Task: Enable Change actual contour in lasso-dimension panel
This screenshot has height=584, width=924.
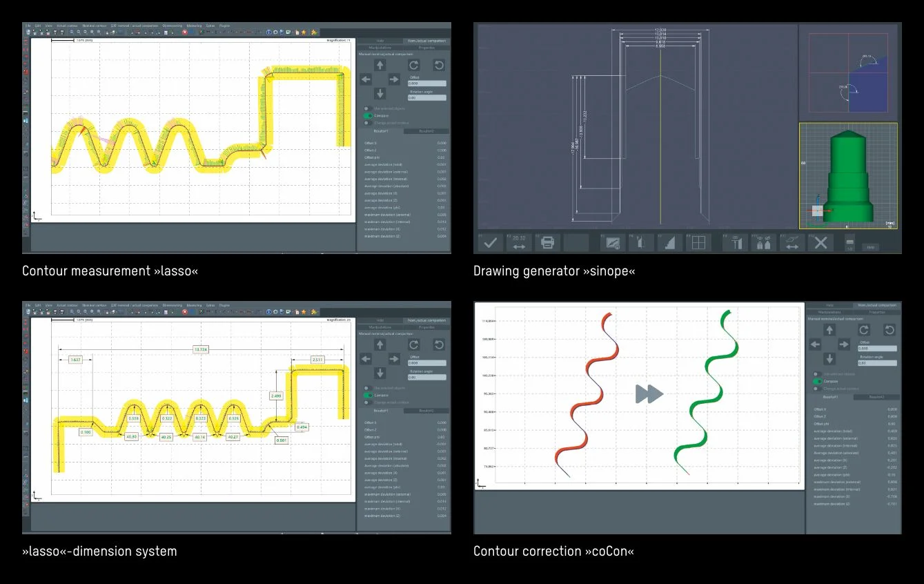Action: click(366, 402)
